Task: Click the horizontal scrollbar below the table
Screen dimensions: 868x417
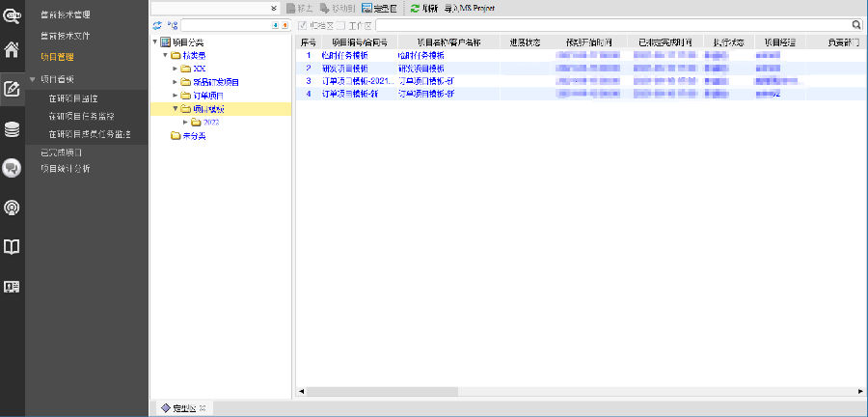Action: 579,391
